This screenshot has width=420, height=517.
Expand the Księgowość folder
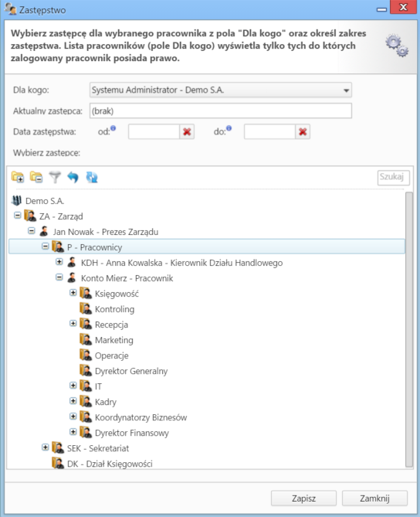pyautogui.click(x=73, y=293)
